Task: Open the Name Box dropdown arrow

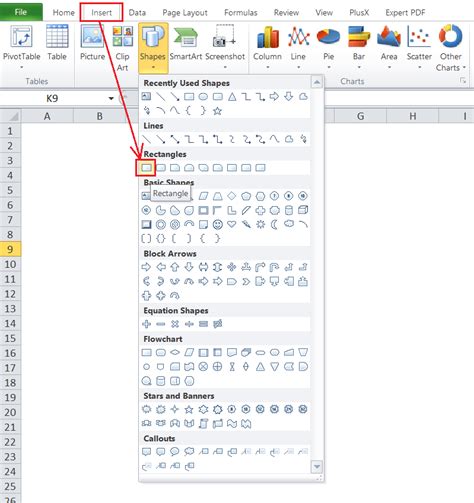Action: pyautogui.click(x=111, y=98)
